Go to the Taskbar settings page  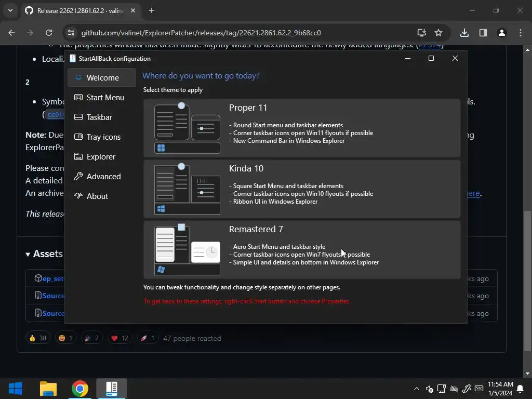102,117
